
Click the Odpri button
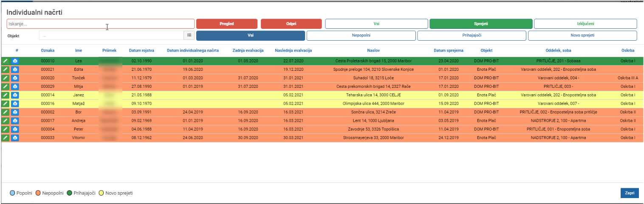(x=291, y=24)
